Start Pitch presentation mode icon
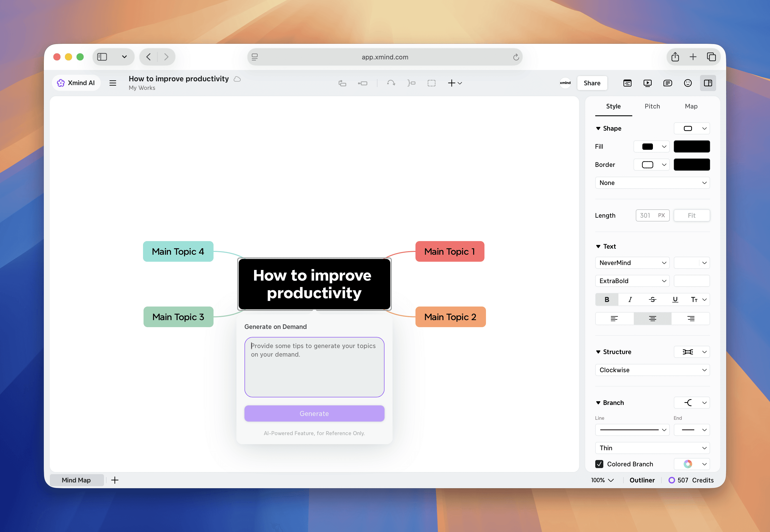The width and height of the screenshot is (770, 532). (x=647, y=83)
